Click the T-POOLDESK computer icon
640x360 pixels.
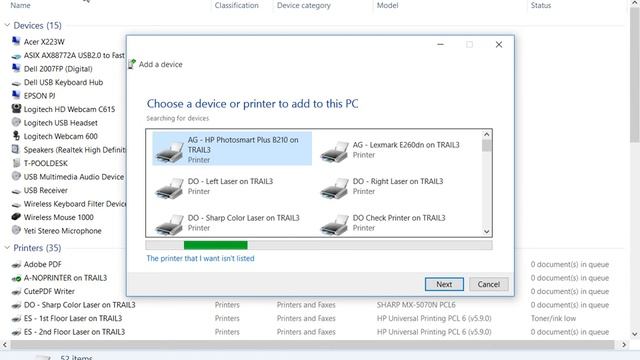pos(16,163)
